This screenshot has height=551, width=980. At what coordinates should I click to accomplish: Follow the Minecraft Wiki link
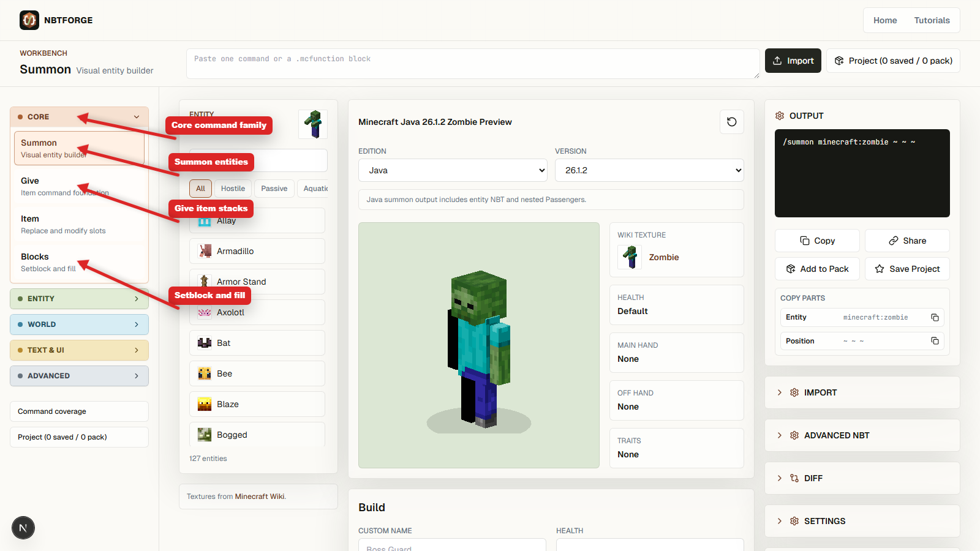[260, 497]
